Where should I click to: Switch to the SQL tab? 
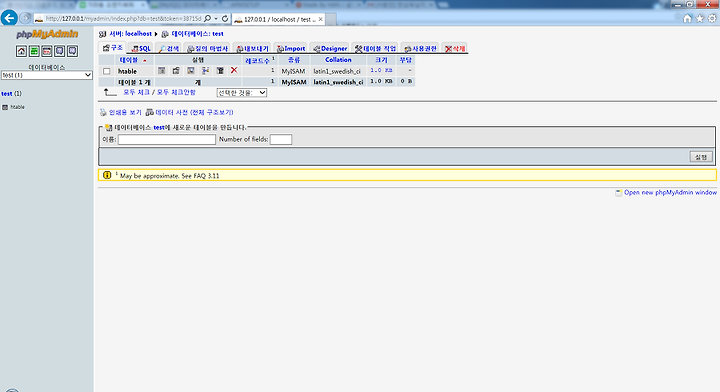(141, 48)
